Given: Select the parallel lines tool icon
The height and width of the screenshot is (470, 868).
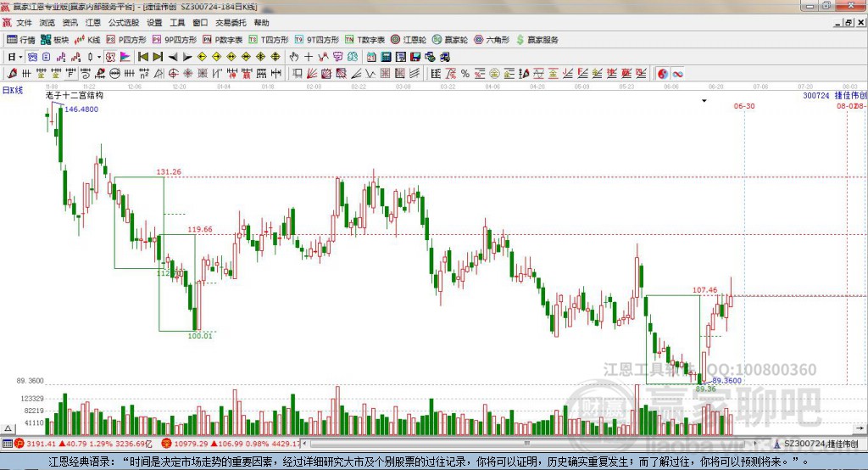Looking at the screenshot, I should 415,73.
